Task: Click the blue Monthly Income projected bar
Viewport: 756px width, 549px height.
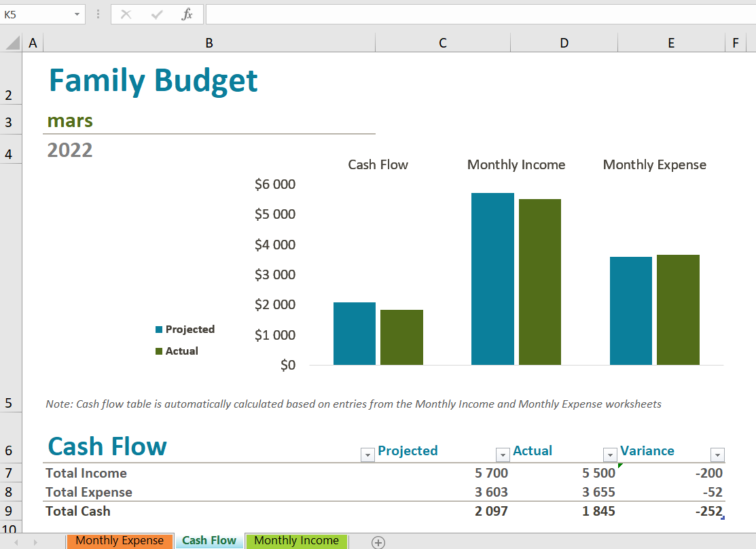Action: pos(492,279)
